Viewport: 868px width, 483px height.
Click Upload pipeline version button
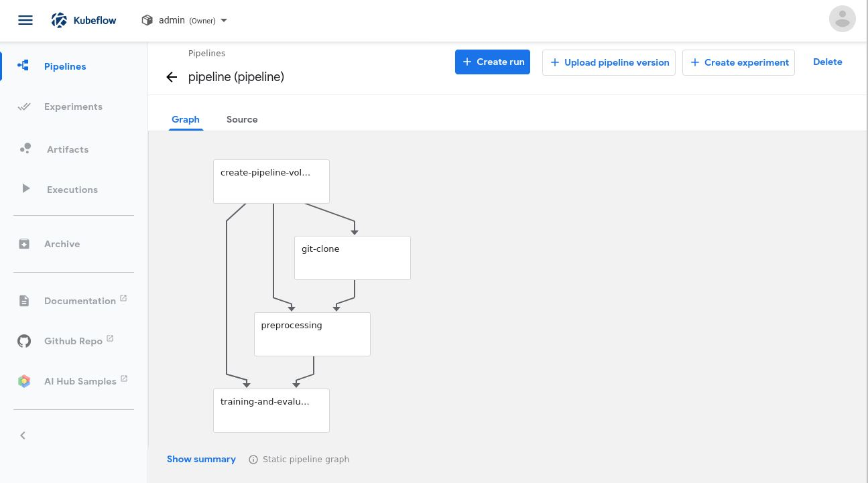coord(609,62)
